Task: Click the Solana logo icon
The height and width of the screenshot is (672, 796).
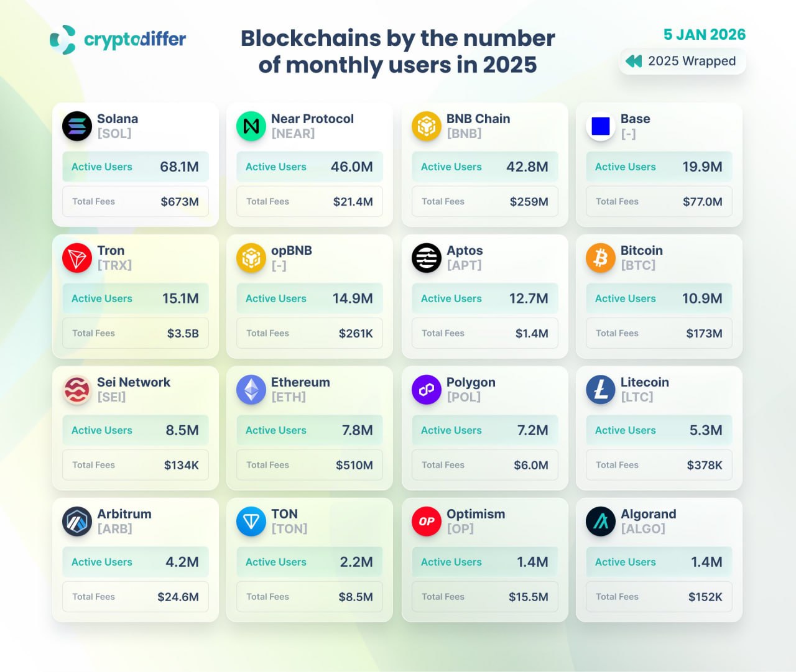Action: 77,126
